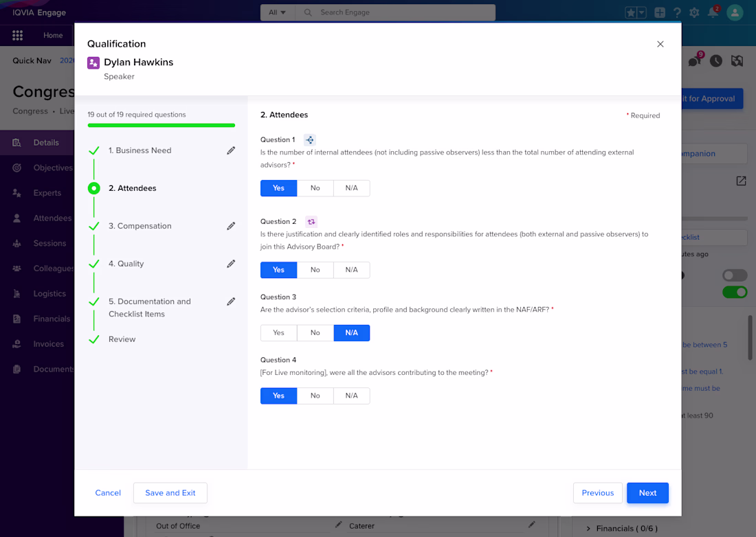Go to step 1. Business Need
Image resolution: width=756 pixels, height=537 pixels.
click(x=140, y=150)
